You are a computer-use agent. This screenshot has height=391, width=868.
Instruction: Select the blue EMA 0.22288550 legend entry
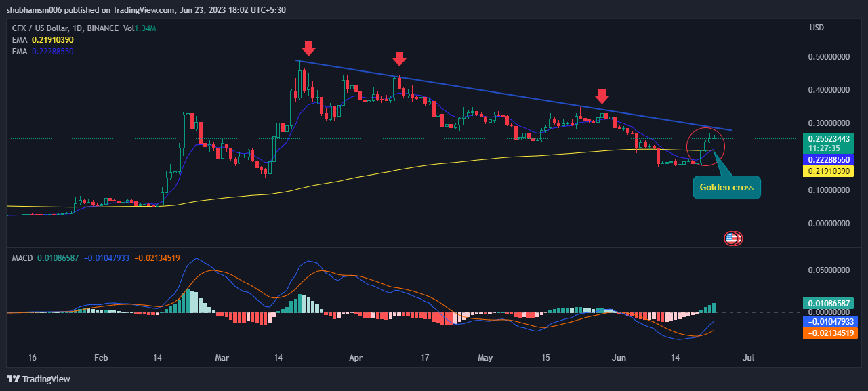[x=43, y=52]
